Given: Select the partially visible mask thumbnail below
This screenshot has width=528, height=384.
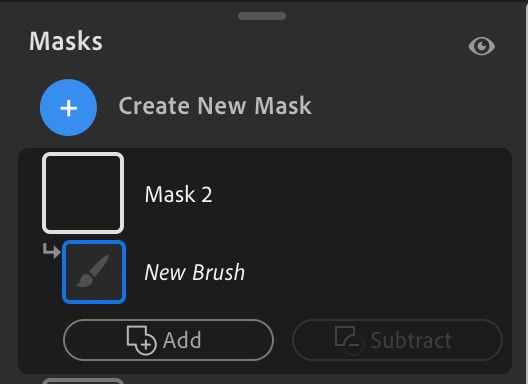Looking at the screenshot, I should coord(83,381).
